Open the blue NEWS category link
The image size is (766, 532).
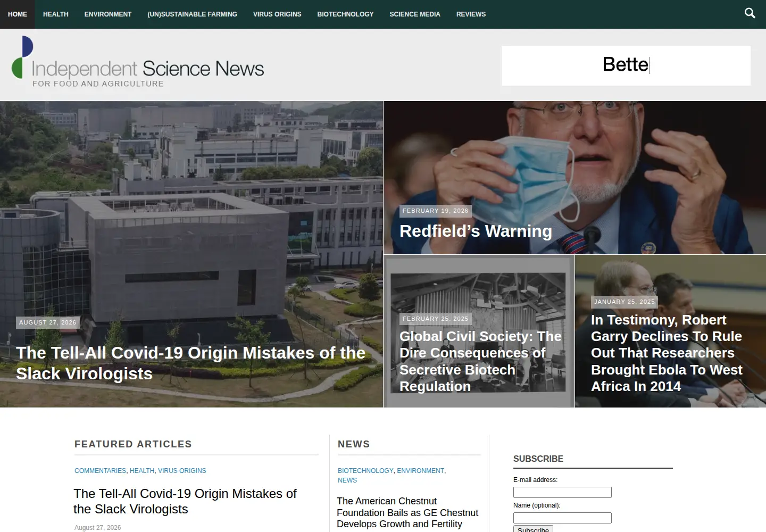tap(347, 480)
